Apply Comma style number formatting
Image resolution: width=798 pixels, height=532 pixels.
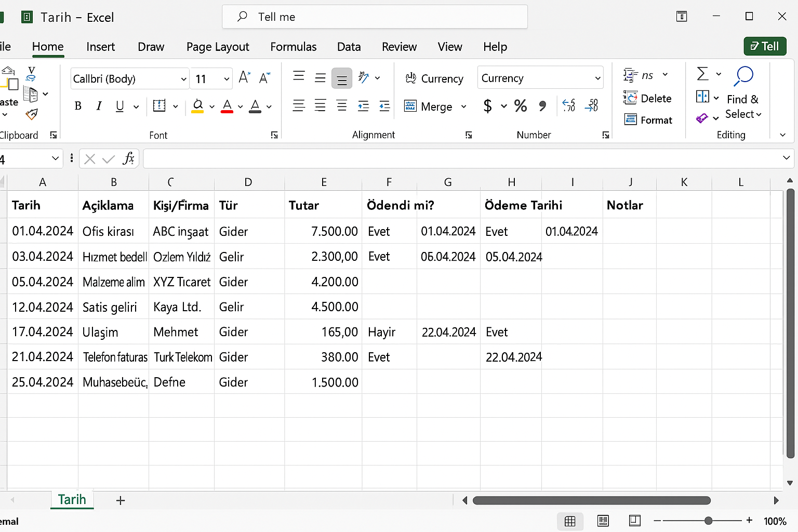[x=542, y=106]
